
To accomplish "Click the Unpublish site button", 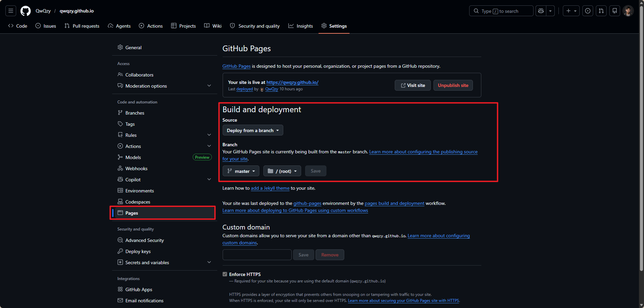I will click(x=453, y=85).
